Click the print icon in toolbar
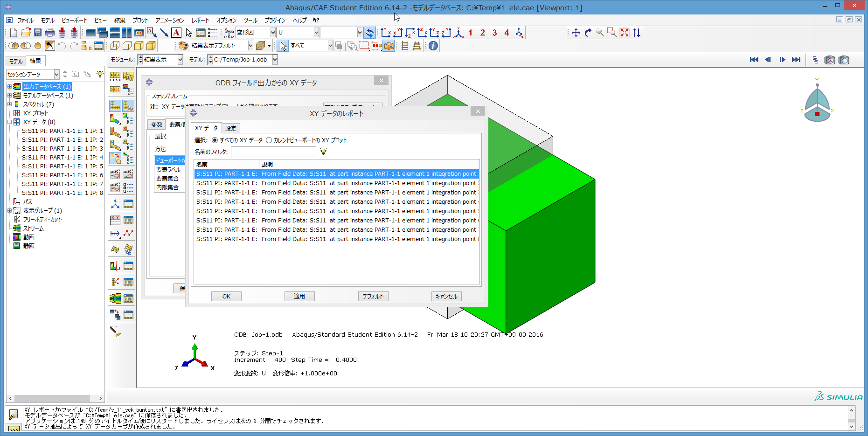Screen dimensions: 868x436 point(50,33)
